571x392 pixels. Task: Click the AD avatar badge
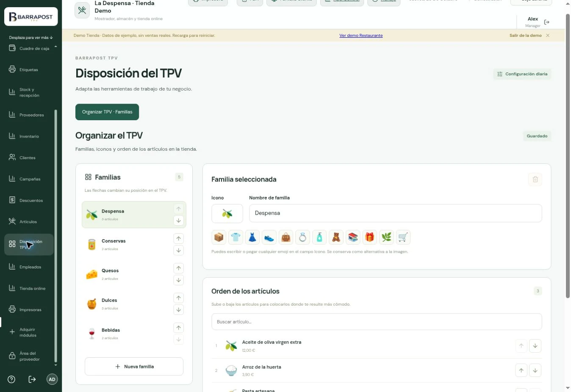(52, 379)
